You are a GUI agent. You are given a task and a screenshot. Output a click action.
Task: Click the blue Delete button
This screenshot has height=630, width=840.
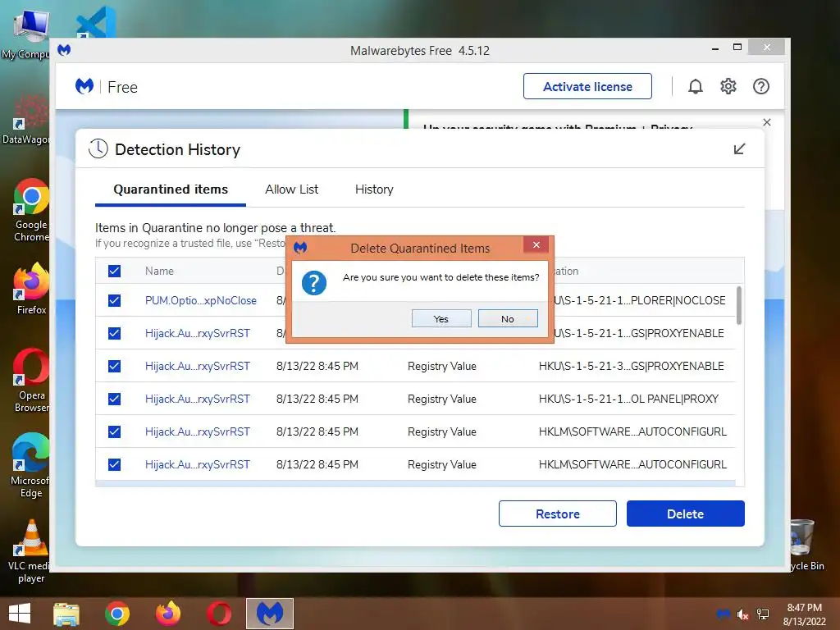coord(686,514)
